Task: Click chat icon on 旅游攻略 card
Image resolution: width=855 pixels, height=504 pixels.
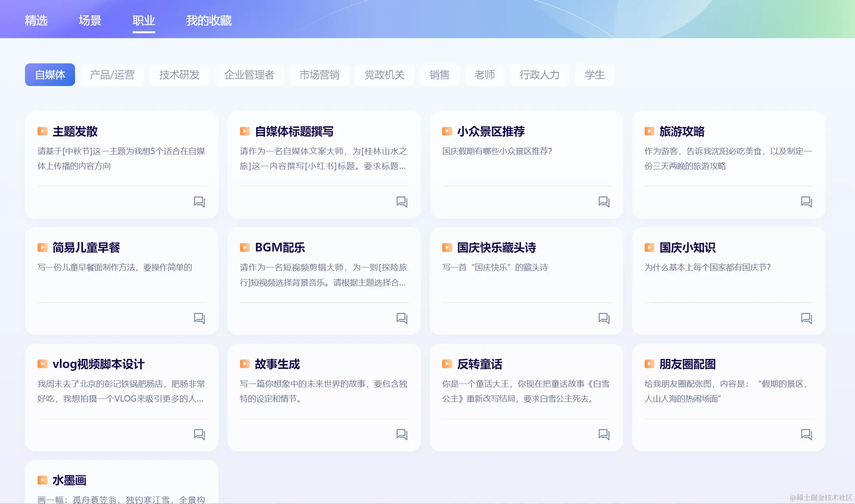Action: click(806, 202)
